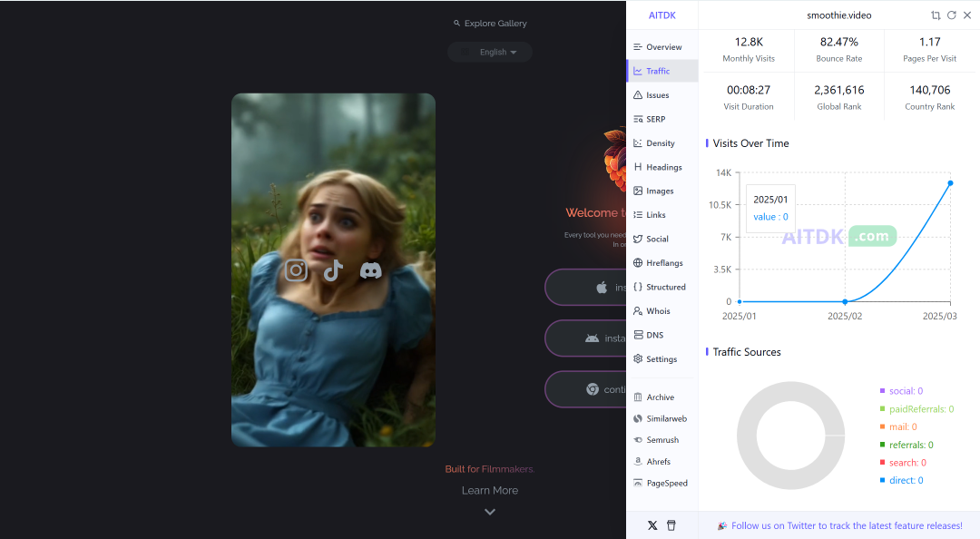Click the 12.8K Monthly Visits value
This screenshot has width=980, height=539.
pos(749,42)
